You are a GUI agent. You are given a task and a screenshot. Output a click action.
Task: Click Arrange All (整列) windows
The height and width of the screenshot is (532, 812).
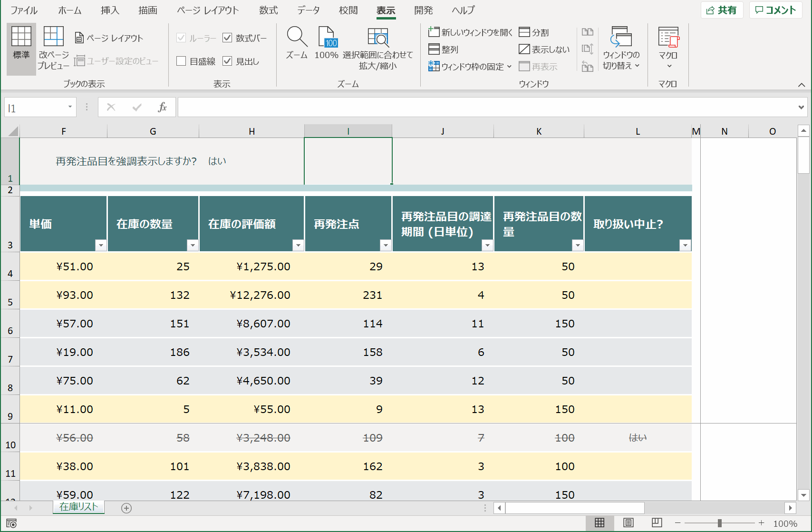pyautogui.click(x=444, y=49)
